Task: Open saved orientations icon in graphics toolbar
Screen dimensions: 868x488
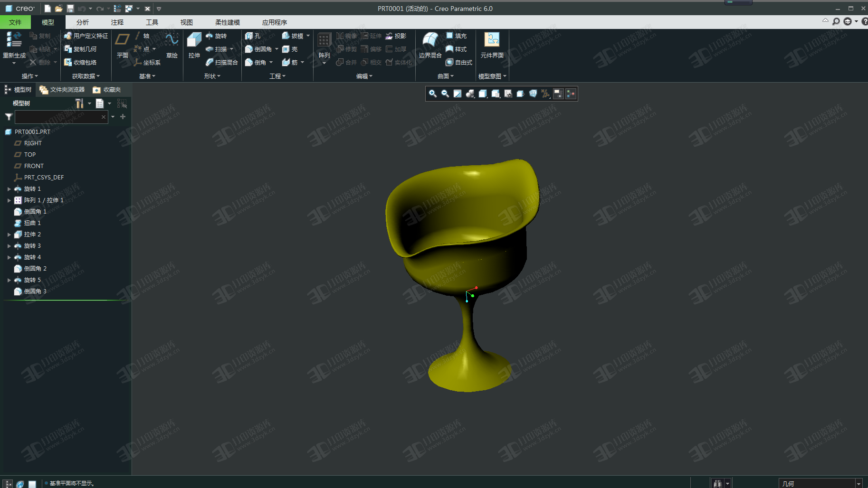Action: point(496,94)
